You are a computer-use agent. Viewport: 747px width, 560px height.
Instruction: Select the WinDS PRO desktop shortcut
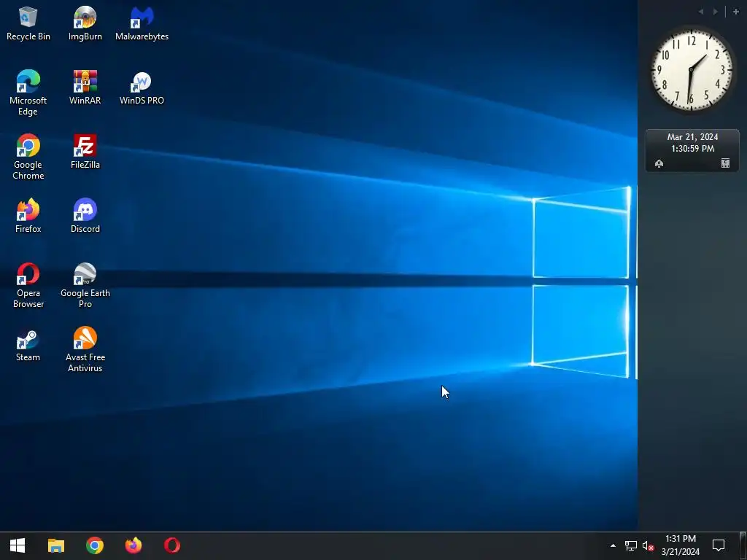142,87
